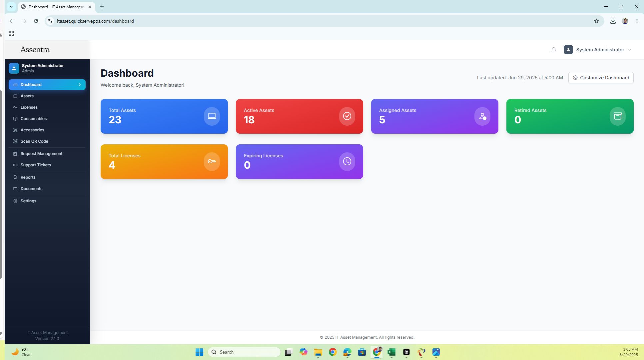Viewport: 644px width, 360px height.
Task: Open Settings from the sidebar
Action: tap(28, 201)
